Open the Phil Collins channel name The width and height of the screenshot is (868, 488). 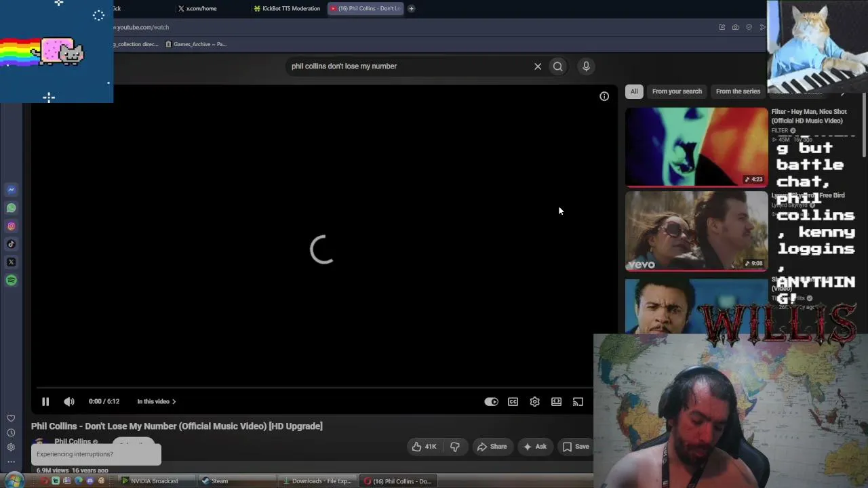pos(73,442)
